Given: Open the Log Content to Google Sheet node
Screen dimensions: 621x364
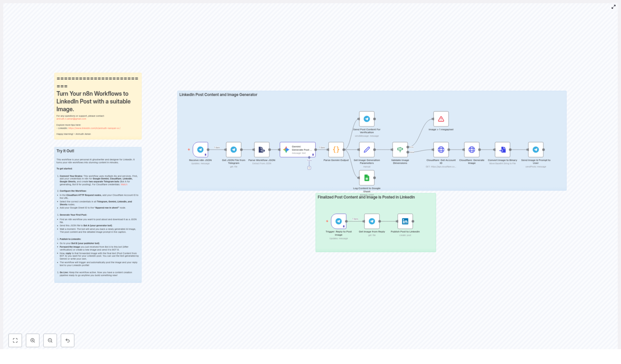Looking at the screenshot, I should [x=366, y=179].
